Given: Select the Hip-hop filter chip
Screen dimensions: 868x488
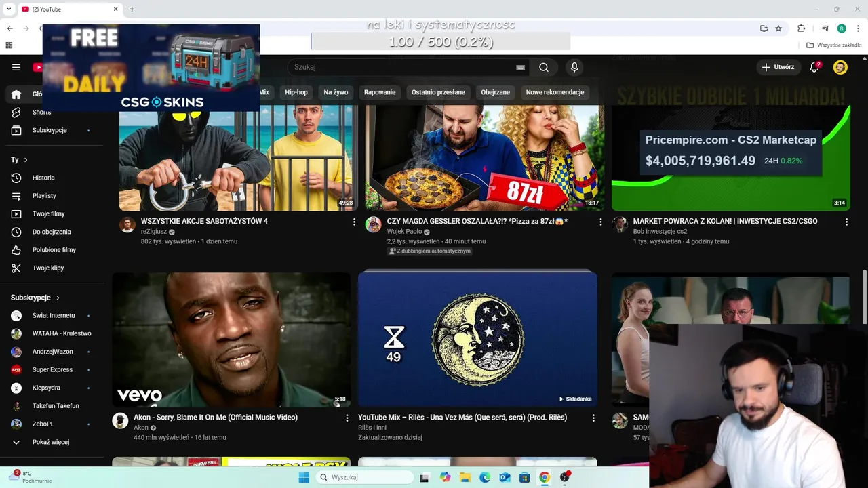Looking at the screenshot, I should (296, 92).
